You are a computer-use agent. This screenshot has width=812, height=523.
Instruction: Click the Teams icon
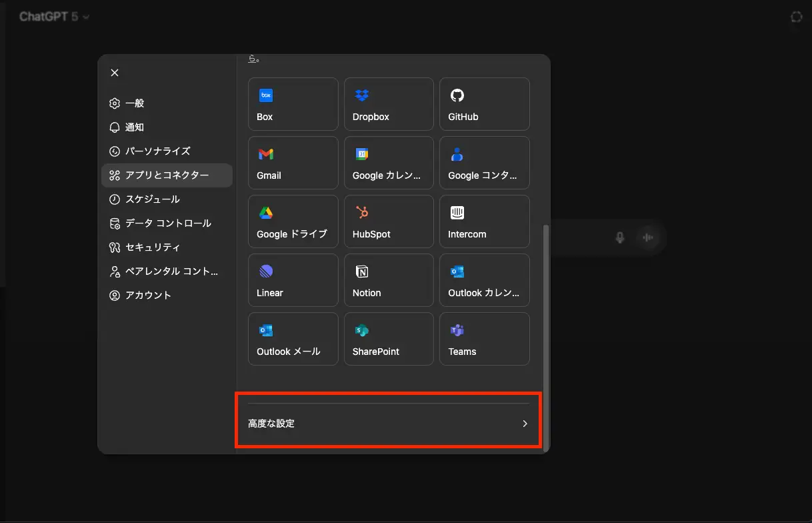coord(457,330)
